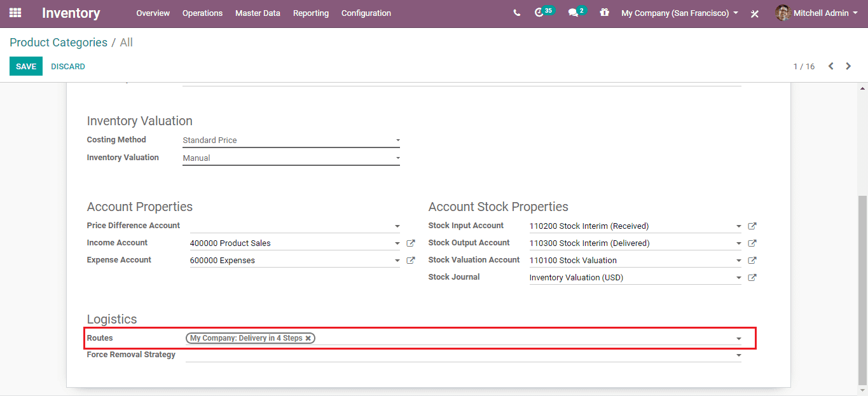Expand Costing Method dropdown
868x396 pixels.
pyautogui.click(x=397, y=140)
